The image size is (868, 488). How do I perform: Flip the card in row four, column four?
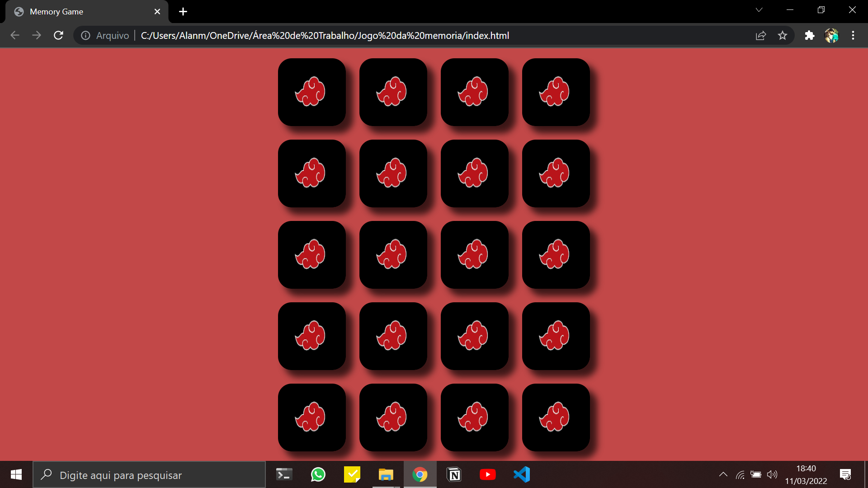556,336
